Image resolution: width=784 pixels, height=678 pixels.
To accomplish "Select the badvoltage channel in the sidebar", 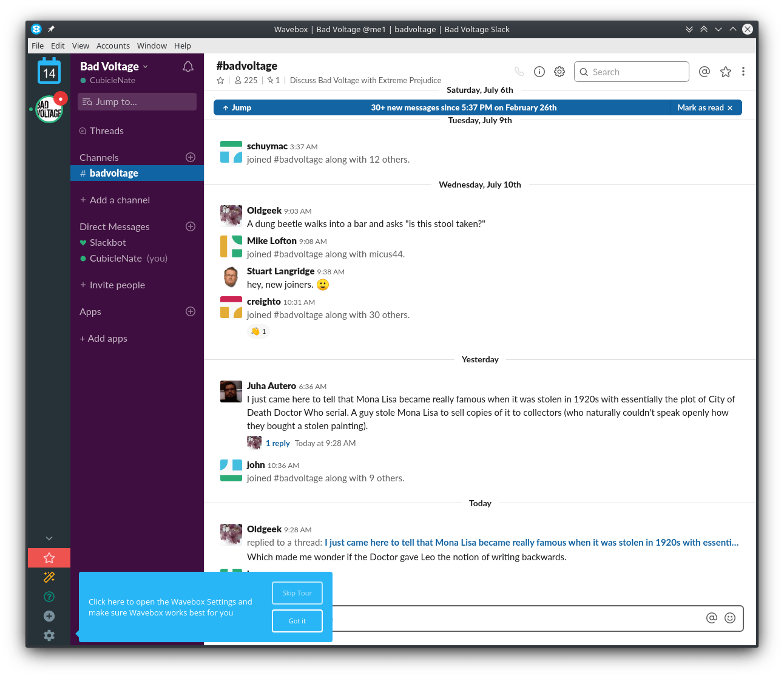I will [x=137, y=173].
